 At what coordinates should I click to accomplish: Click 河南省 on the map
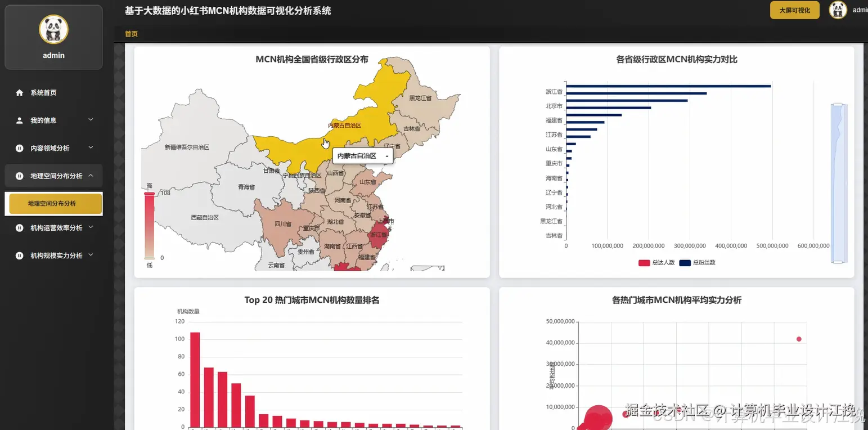343,200
